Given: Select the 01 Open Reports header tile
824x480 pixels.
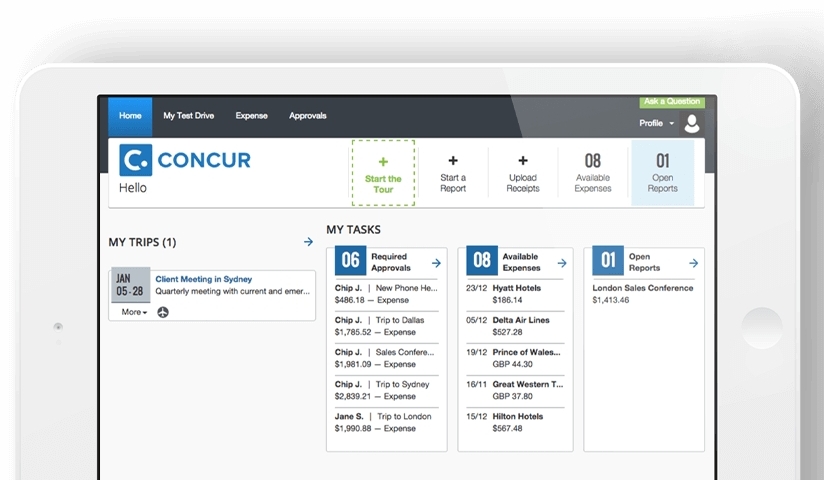Looking at the screenshot, I should pos(662,173).
